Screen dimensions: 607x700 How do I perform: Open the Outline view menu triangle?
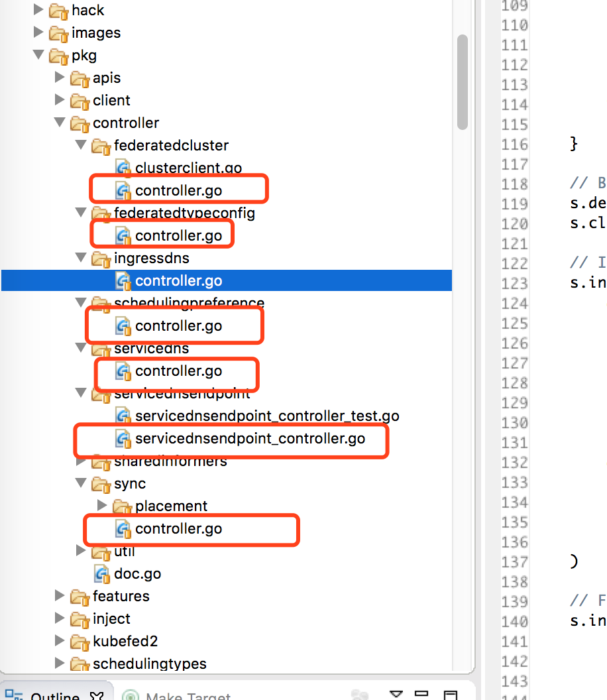(x=396, y=693)
